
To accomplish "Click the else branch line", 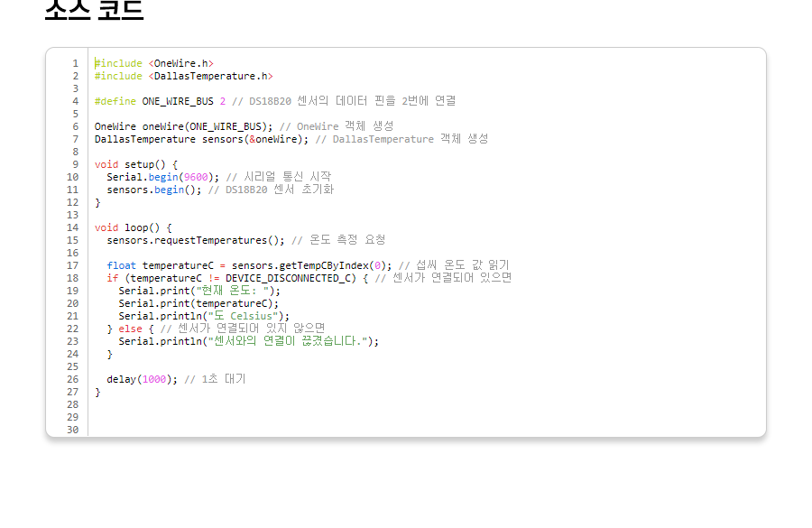I will click(130, 329).
